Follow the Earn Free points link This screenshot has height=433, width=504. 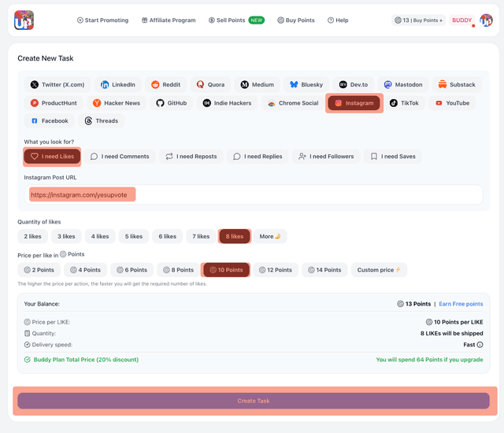(461, 304)
